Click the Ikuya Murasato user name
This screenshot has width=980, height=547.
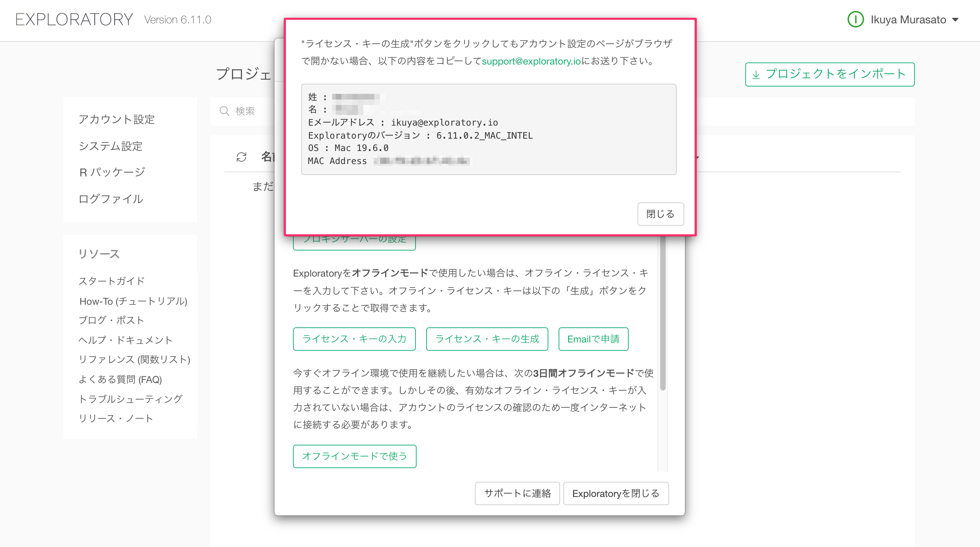coord(908,20)
